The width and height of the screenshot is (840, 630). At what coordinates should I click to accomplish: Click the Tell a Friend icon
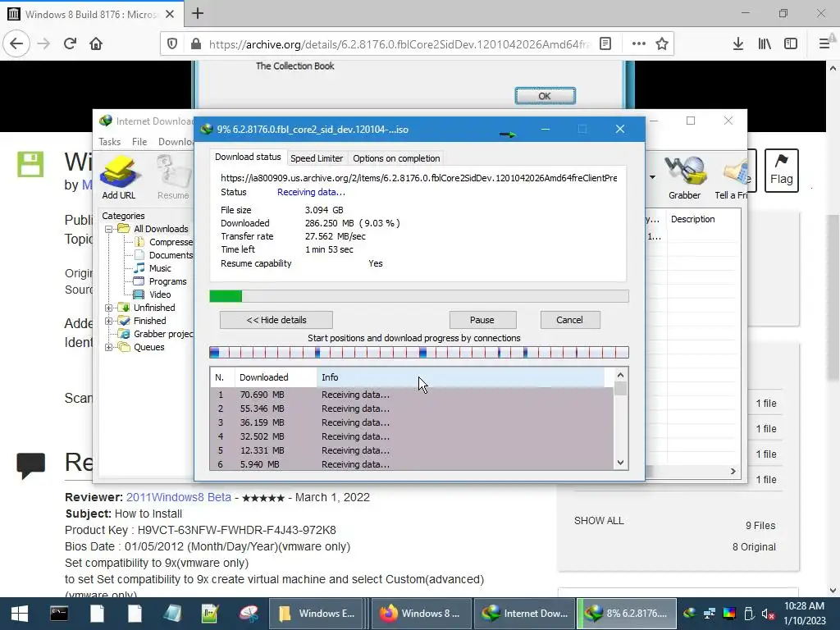(732, 177)
